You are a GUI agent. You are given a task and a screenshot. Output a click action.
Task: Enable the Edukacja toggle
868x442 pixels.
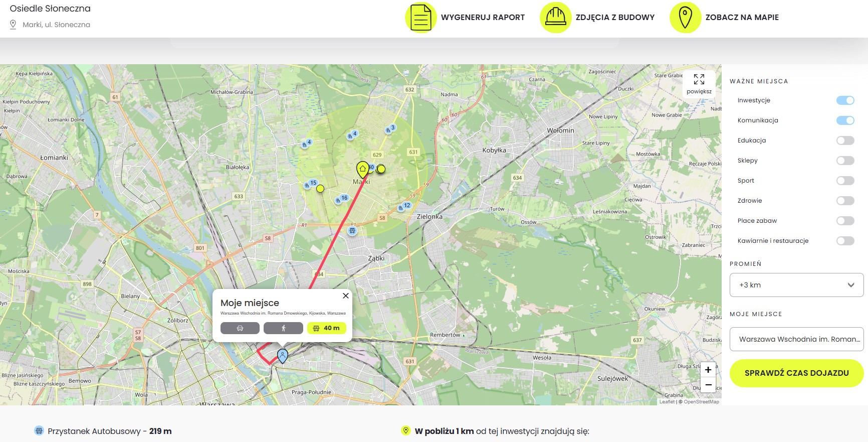coord(845,140)
